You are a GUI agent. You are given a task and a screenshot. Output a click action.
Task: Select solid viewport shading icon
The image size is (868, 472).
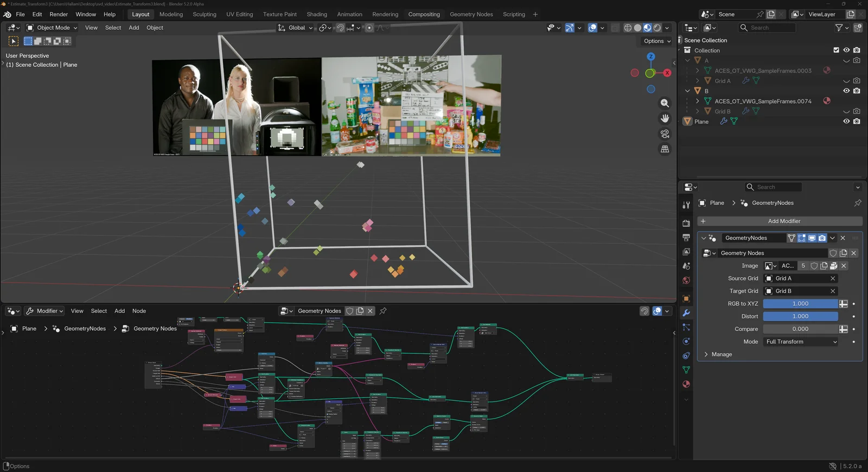(637, 28)
